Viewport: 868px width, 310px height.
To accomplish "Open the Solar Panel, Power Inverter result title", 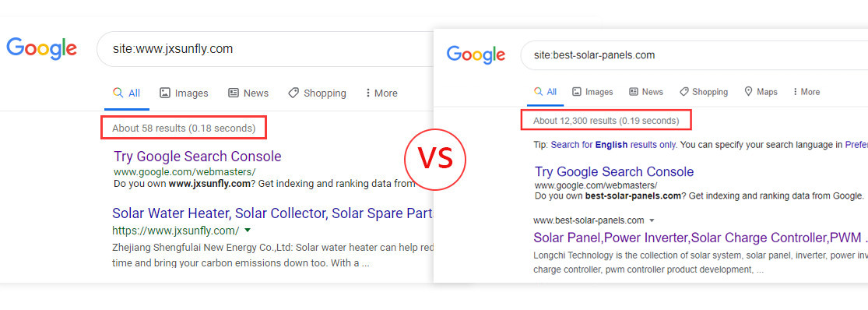I will [700, 238].
